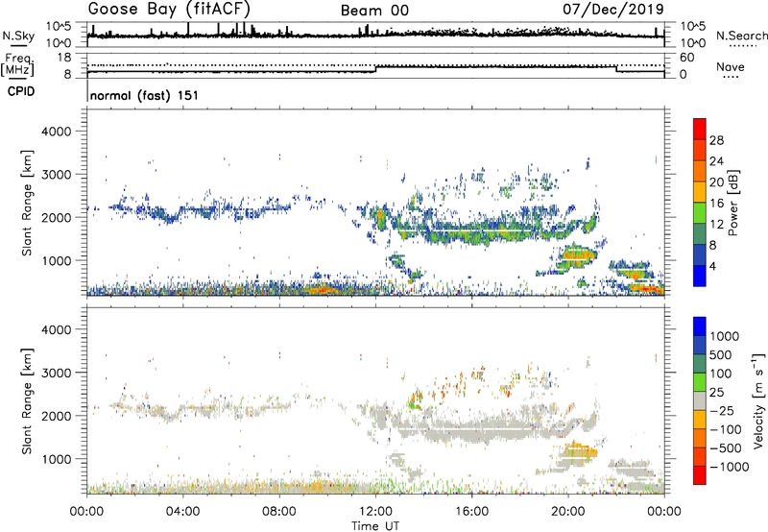
Task: Click the 'normal (fast) 151' text
Action: pyautogui.click(x=145, y=95)
